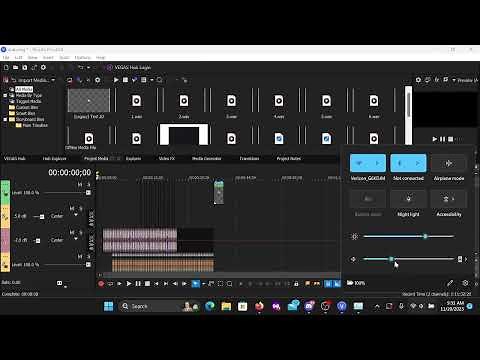The height and width of the screenshot is (360, 480).
Task: Collapse the Storyboard Bins node
Action: tap(5, 119)
